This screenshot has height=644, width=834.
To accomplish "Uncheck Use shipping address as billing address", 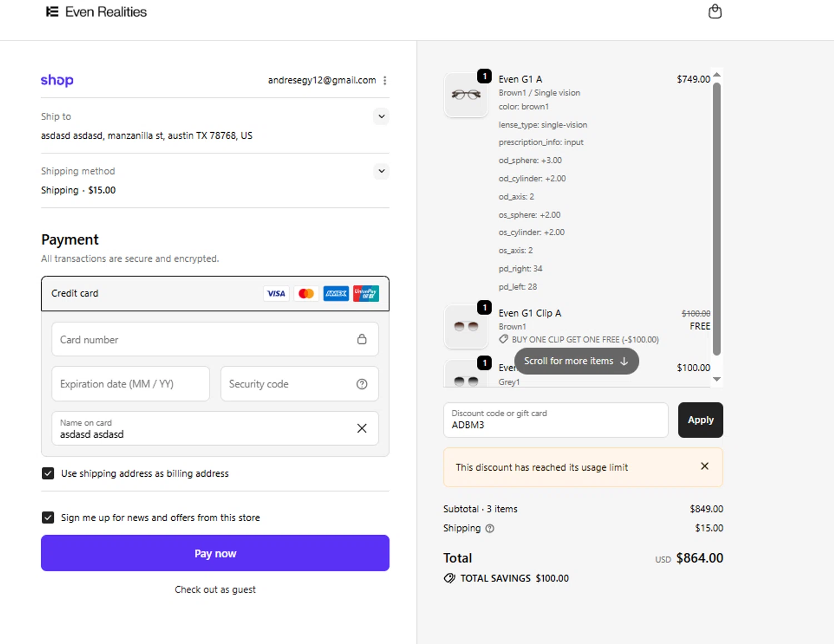I will 48,473.
